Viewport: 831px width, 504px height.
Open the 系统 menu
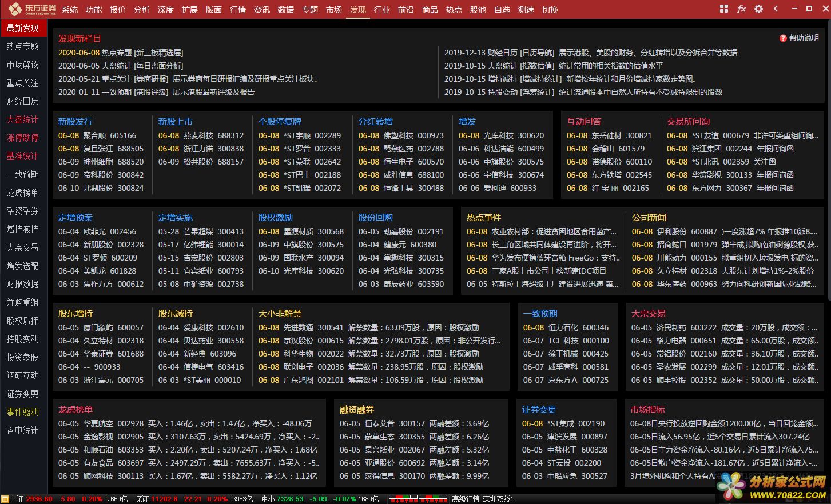point(70,10)
